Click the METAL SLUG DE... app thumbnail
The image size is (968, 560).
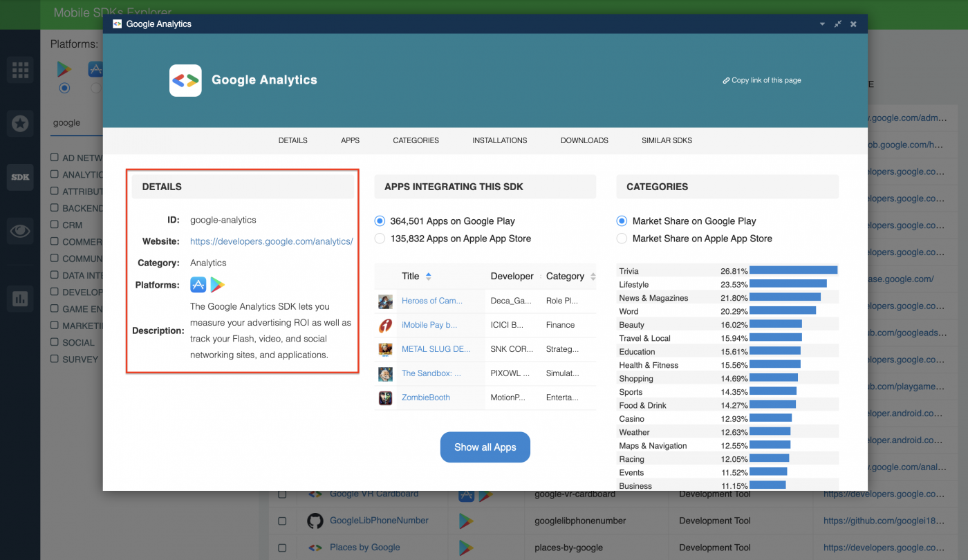tap(385, 349)
